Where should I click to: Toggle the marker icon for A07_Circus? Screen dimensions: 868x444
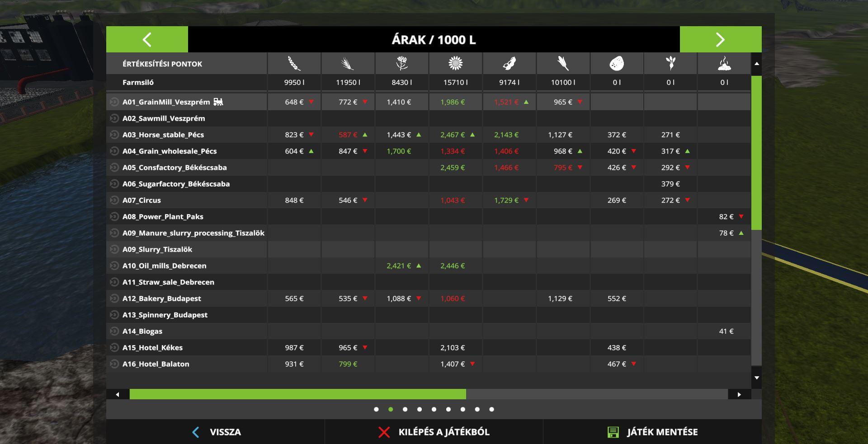tap(114, 200)
